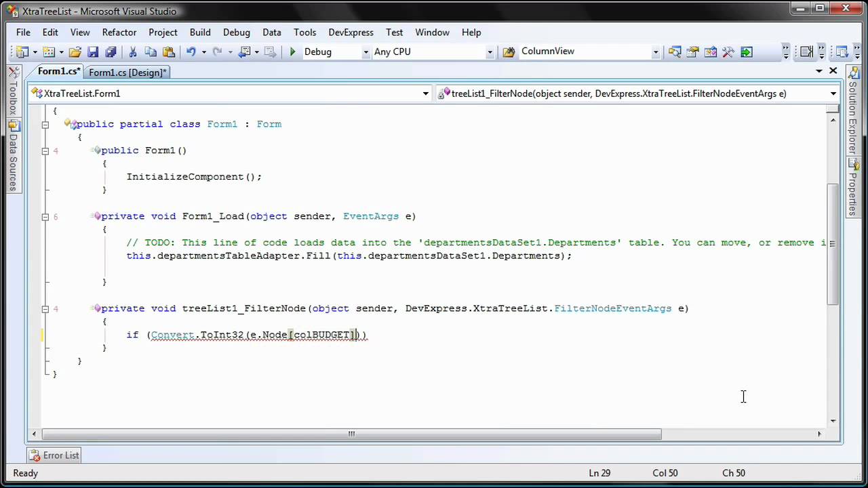Open the Data Sources side panel tab

click(13, 157)
